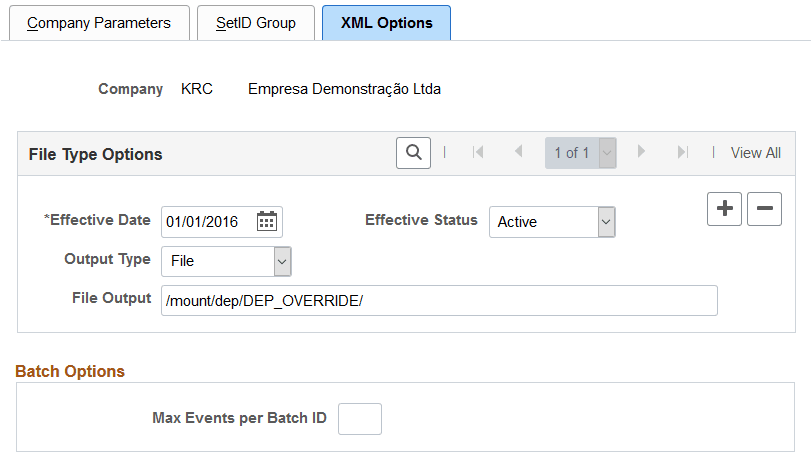
Task: Open the Output Type dropdown
Action: (x=282, y=261)
